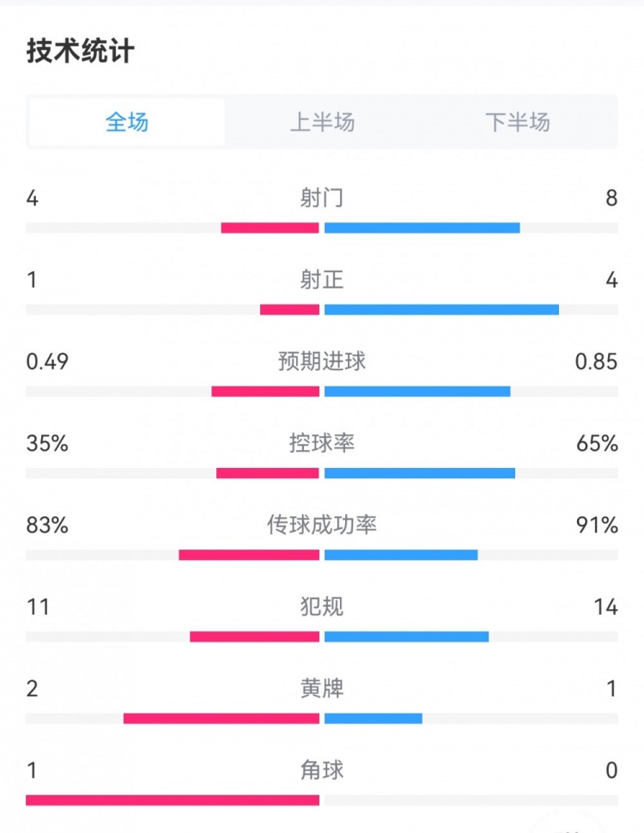Image resolution: width=644 pixels, height=833 pixels.
Task: Click the 14 fouls value
Action: pyautogui.click(x=605, y=606)
